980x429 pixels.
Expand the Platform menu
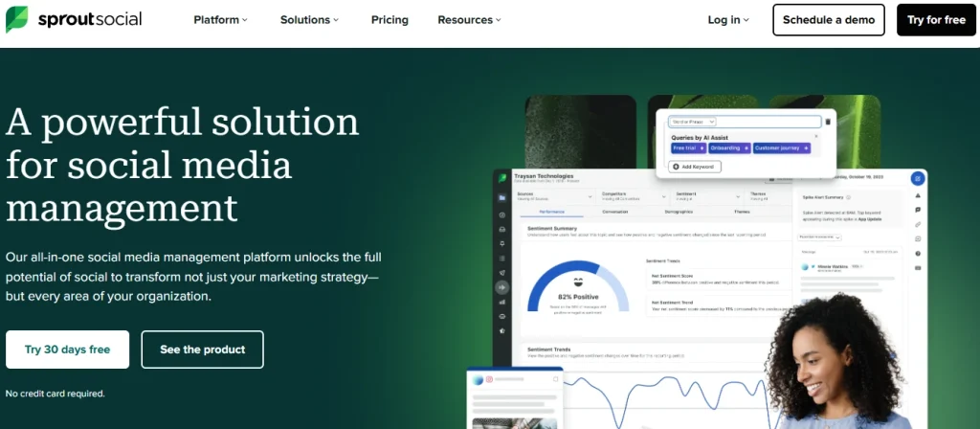click(x=220, y=19)
